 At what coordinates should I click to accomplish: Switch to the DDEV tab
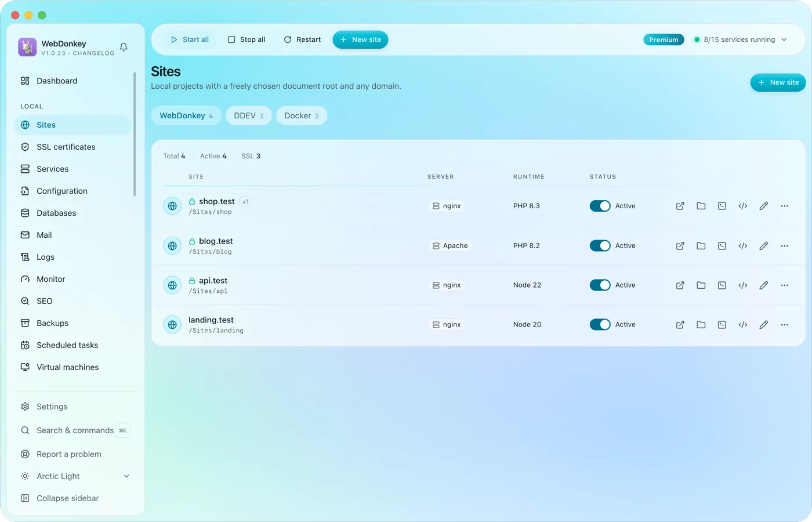(249, 115)
